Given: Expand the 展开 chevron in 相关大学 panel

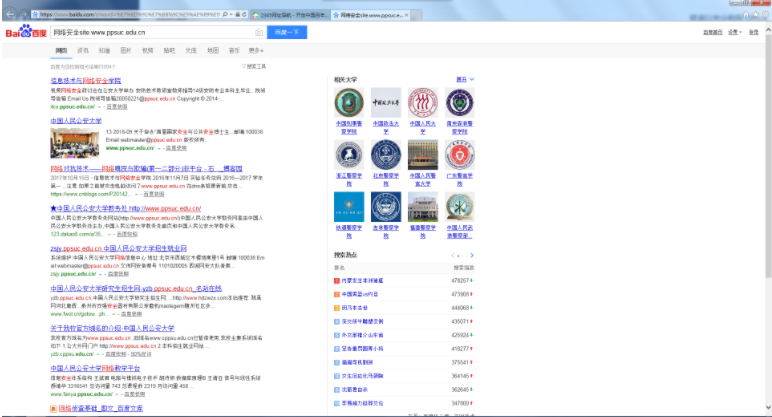Looking at the screenshot, I should point(472,79).
